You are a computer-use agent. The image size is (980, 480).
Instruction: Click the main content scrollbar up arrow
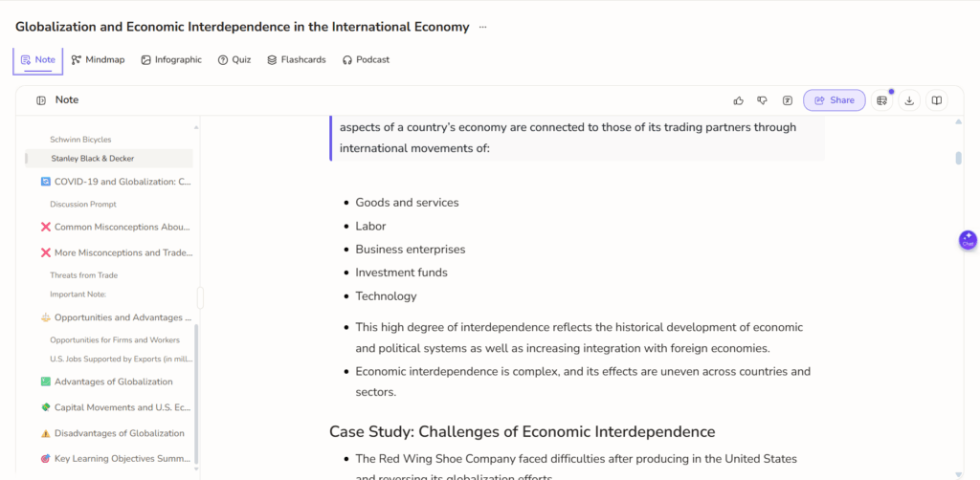point(958,121)
